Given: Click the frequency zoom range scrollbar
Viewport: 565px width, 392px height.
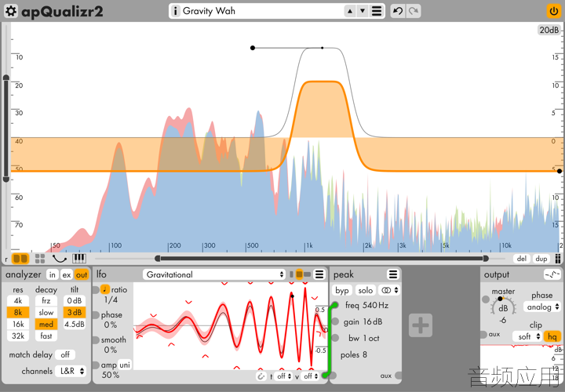Looking at the screenshot, I should (x=322, y=259).
